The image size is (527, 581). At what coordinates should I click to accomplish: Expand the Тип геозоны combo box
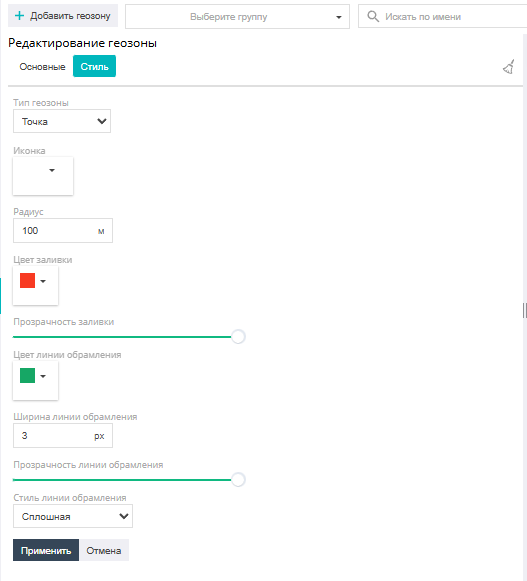point(62,121)
